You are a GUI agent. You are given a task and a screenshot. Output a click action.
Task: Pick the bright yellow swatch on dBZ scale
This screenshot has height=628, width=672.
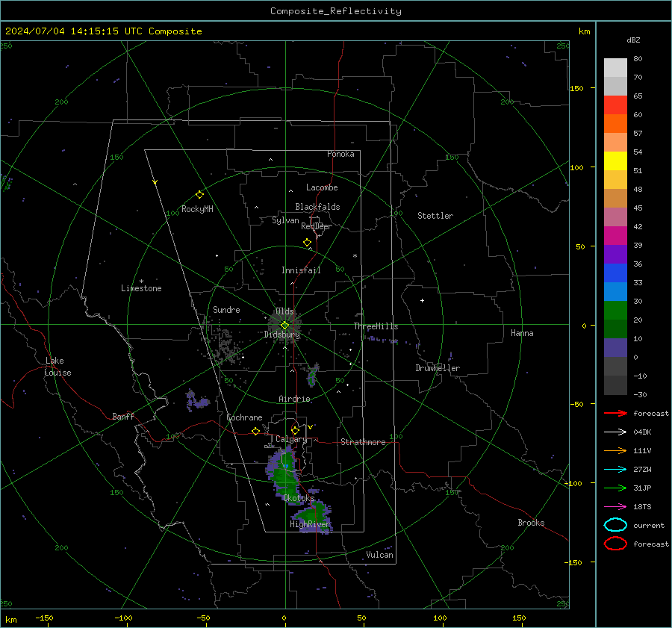pyautogui.click(x=615, y=161)
